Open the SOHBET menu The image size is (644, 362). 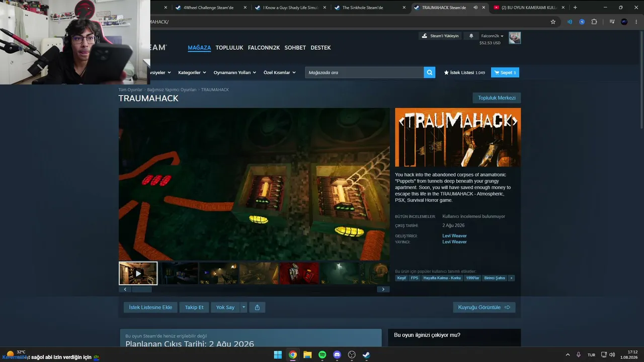(295, 48)
